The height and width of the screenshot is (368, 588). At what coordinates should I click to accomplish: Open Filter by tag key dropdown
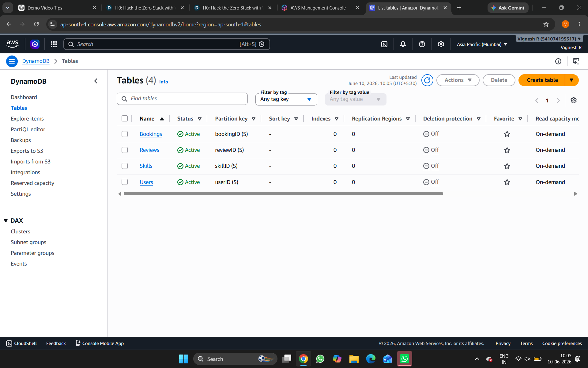point(286,99)
